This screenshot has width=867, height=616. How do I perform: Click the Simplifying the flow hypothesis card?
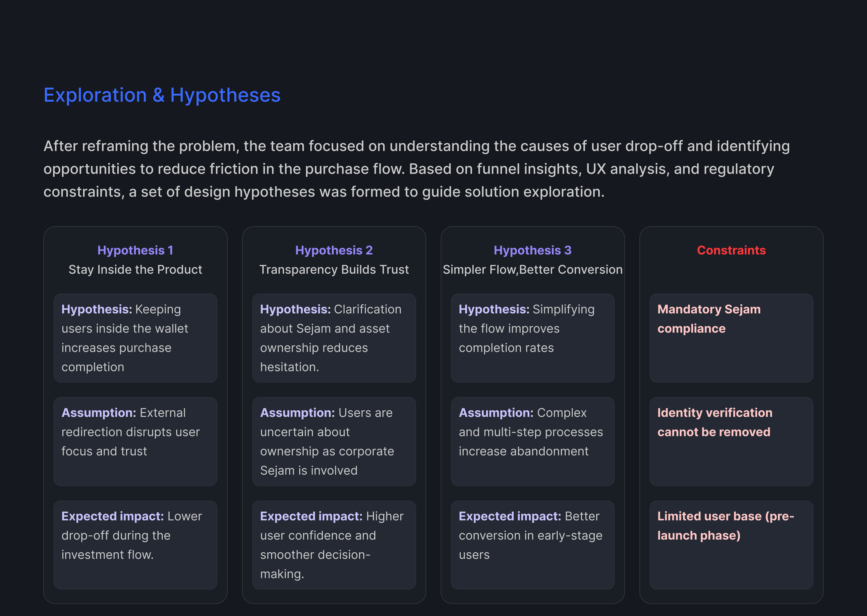(x=533, y=338)
